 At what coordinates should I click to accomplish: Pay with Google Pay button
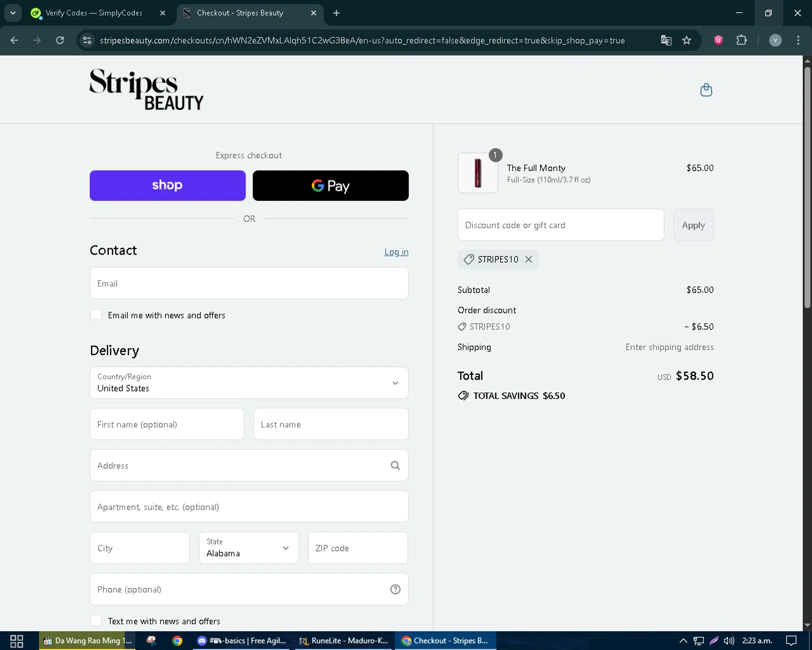click(x=331, y=186)
